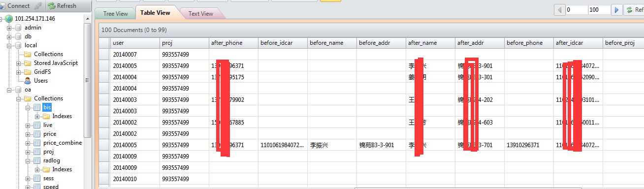Click the limit field showing 100
Viewport: 644px width, 189px height.
pyautogui.click(x=599, y=10)
